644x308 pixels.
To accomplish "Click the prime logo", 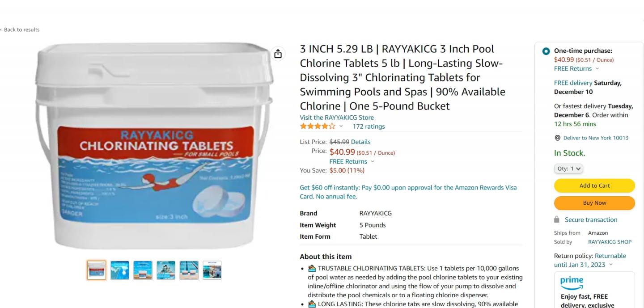I will tap(572, 283).
